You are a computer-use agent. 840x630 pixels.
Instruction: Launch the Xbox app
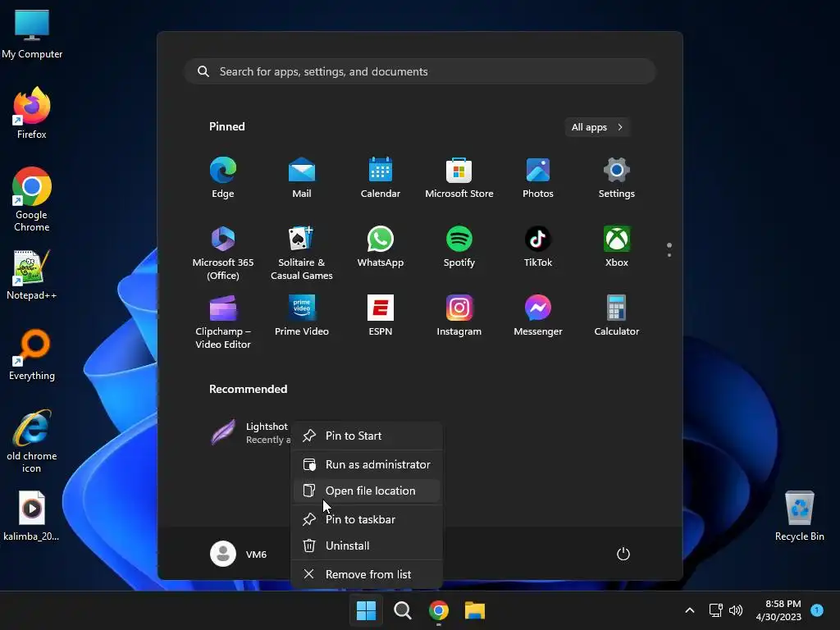point(617,246)
